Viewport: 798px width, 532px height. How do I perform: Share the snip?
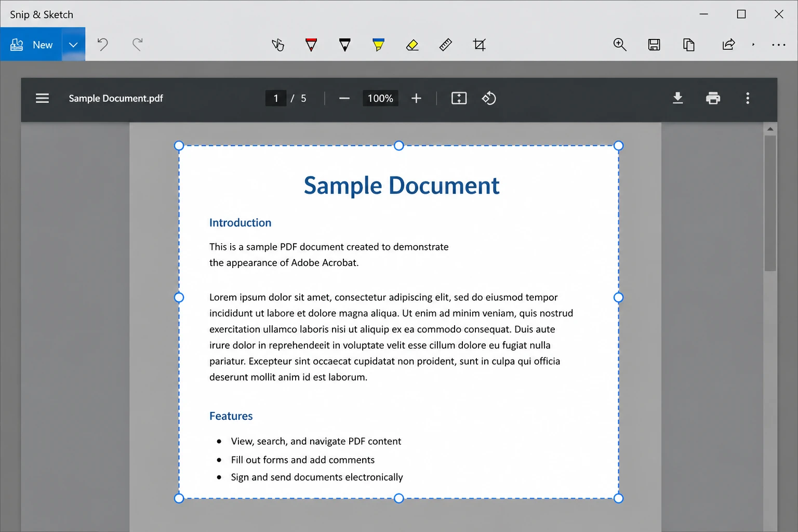click(x=728, y=45)
